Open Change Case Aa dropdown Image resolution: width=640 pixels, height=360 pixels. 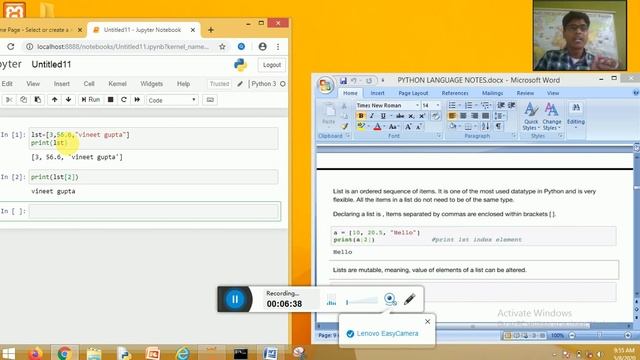393,127
